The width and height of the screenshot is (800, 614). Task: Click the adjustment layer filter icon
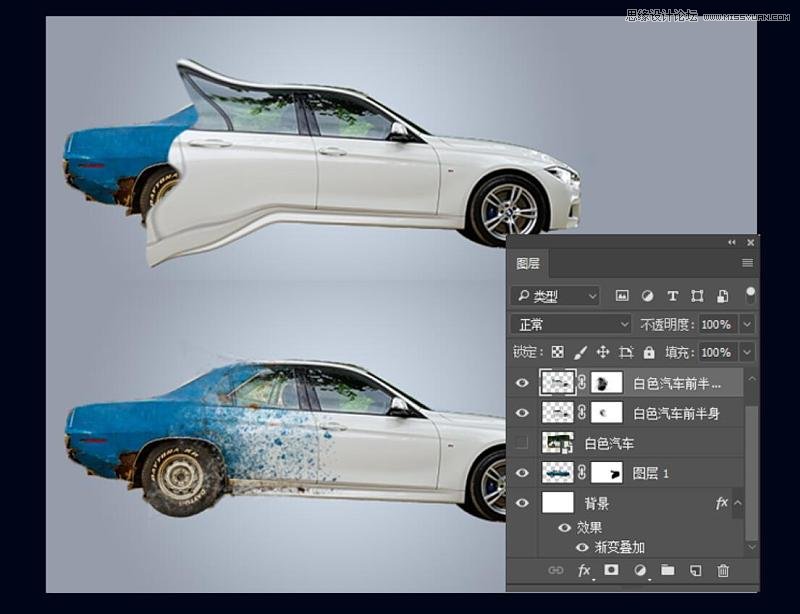[x=647, y=296]
